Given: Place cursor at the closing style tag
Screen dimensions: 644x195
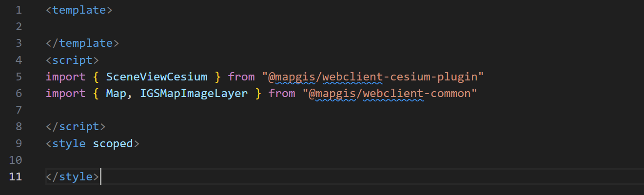Looking at the screenshot, I should click(72, 176).
